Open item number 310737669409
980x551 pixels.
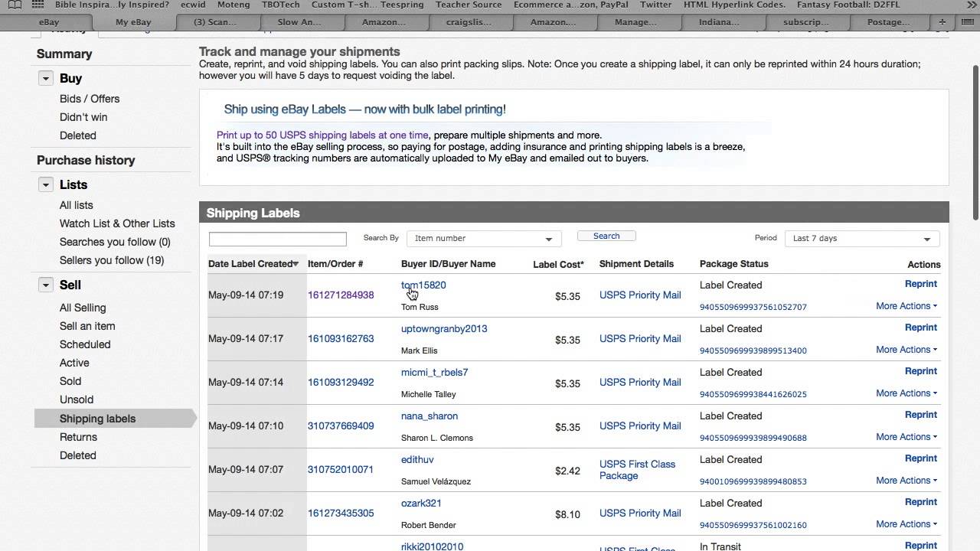coord(341,426)
